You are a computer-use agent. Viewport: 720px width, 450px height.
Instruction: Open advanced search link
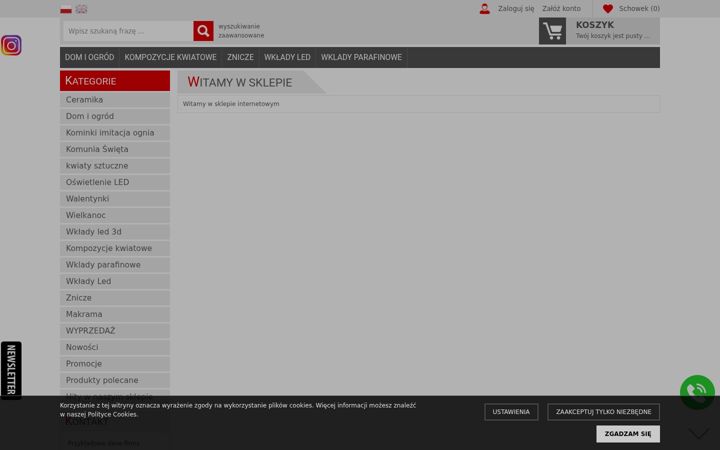click(241, 31)
